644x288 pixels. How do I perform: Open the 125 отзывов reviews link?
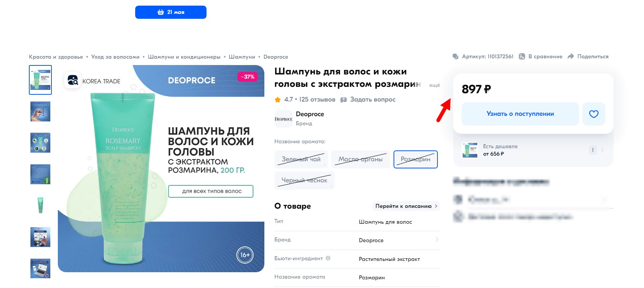317,100
